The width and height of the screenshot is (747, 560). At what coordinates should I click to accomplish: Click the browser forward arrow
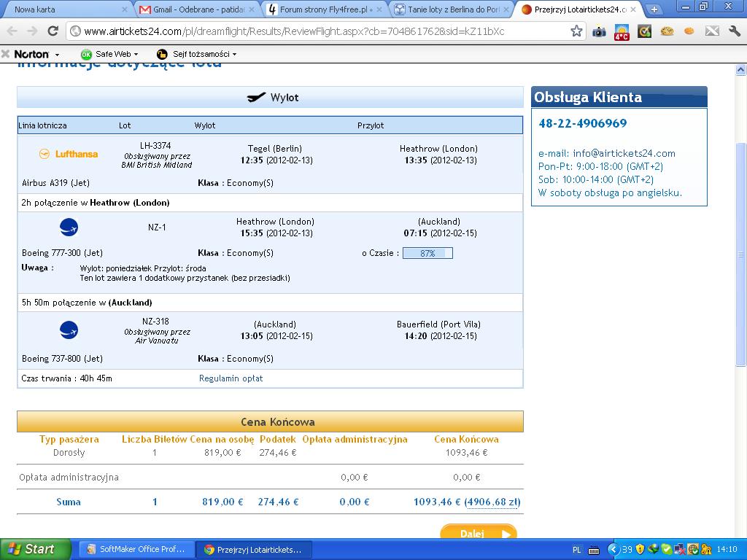32,31
